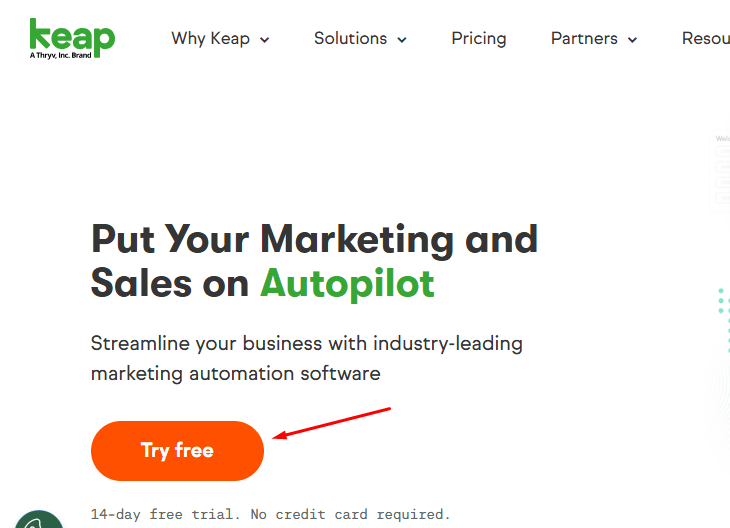This screenshot has height=528, width=730.
Task: Go to the Pricing page
Action: 479,38
